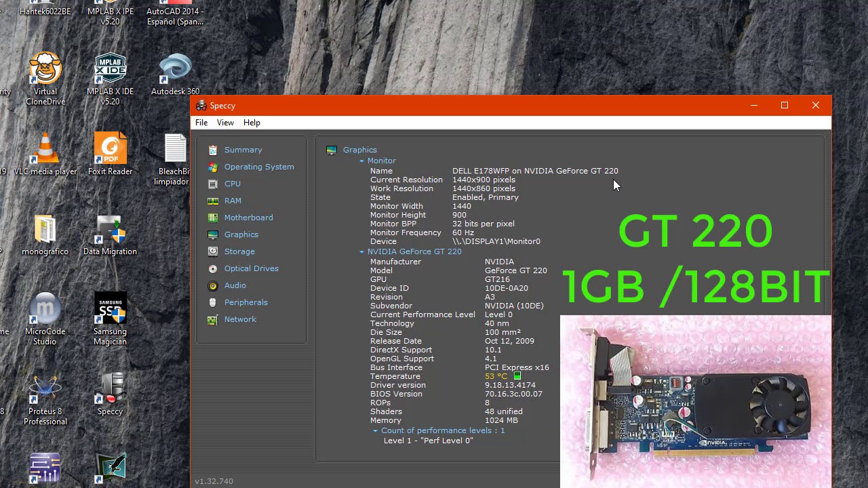Click the green temperature indicator box
This screenshot has height=488, width=868.
point(517,376)
